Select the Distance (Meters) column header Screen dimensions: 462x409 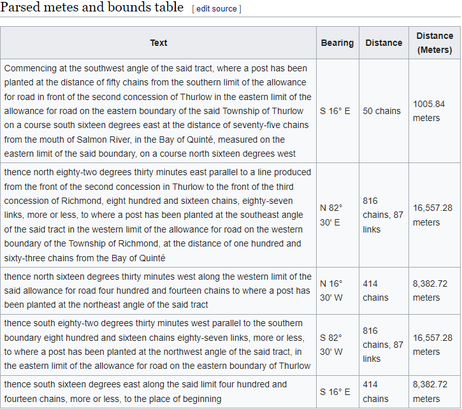pos(435,43)
